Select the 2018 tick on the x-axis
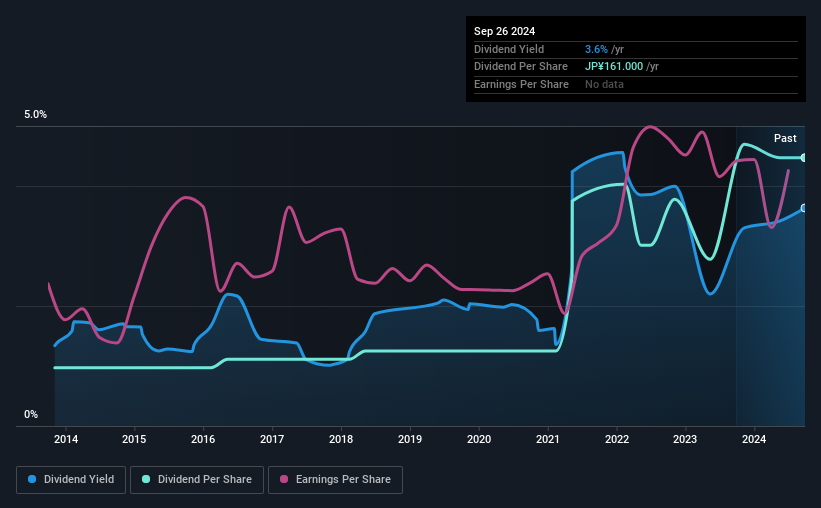821x508 pixels. (341, 439)
